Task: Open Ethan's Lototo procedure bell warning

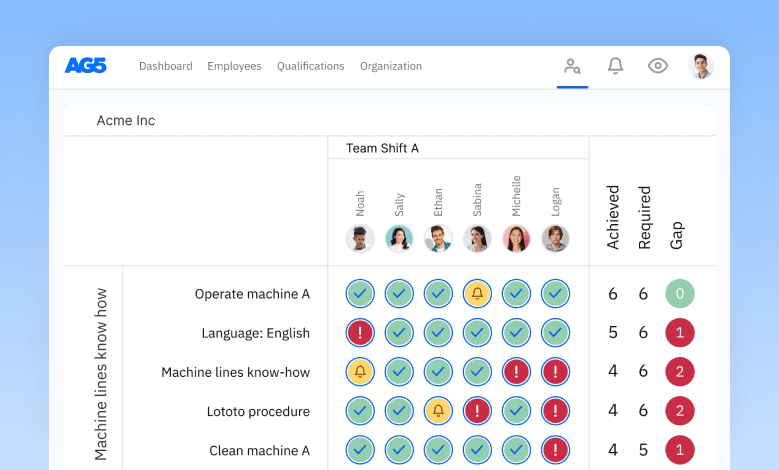Action: click(438, 411)
